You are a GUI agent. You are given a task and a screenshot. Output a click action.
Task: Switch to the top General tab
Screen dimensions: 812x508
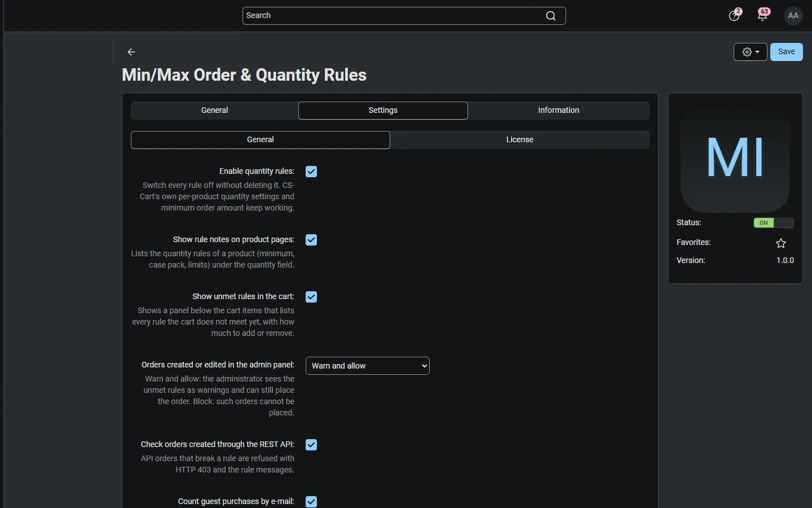pyautogui.click(x=215, y=111)
